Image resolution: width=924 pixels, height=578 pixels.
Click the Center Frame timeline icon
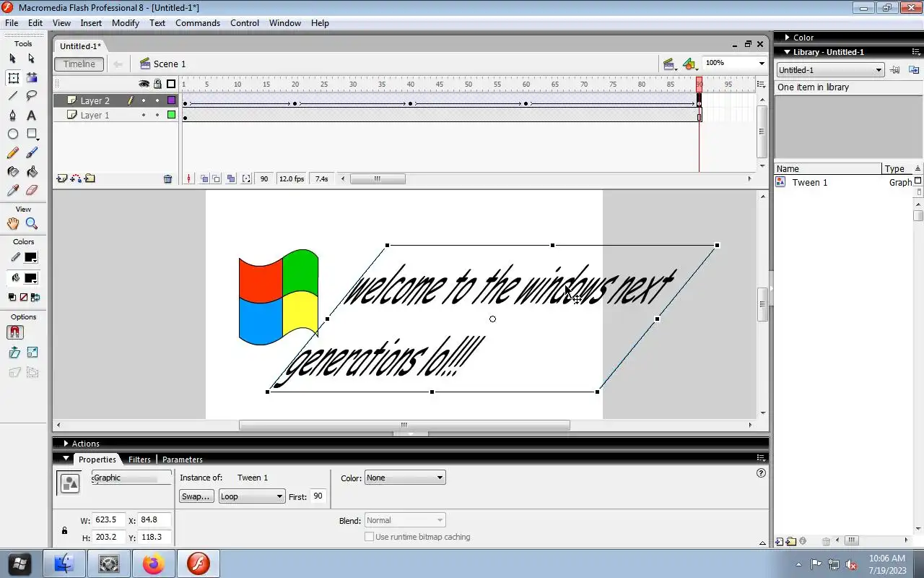189,178
